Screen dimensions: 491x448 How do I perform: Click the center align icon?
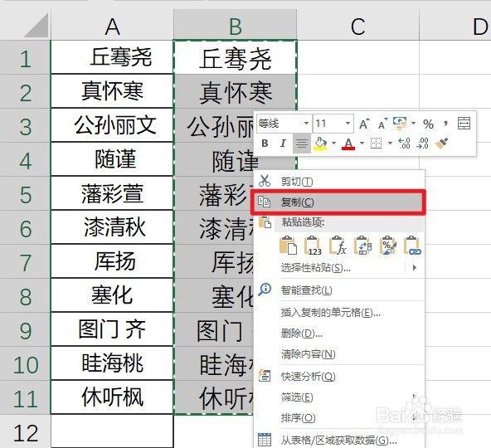pyautogui.click(x=302, y=144)
